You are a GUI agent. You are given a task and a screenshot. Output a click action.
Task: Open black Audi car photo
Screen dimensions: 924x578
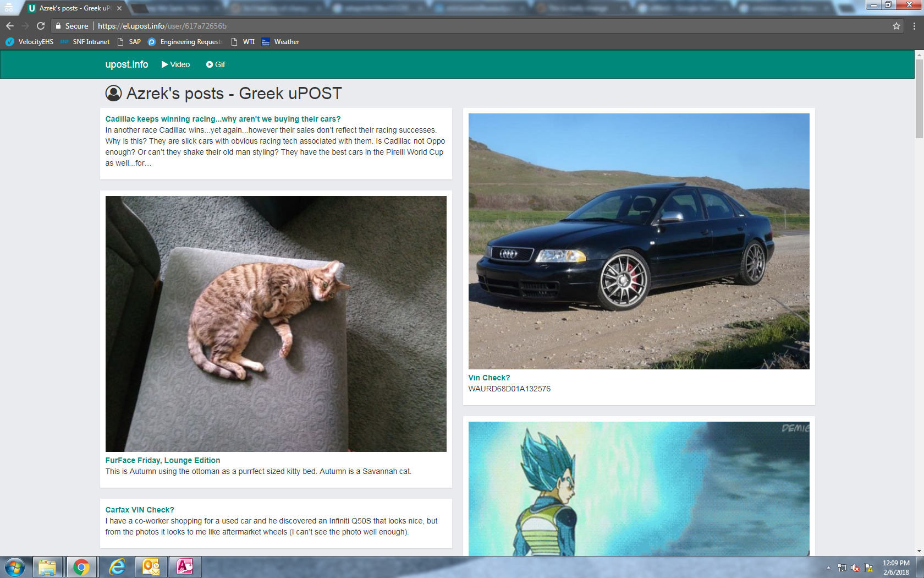click(639, 241)
